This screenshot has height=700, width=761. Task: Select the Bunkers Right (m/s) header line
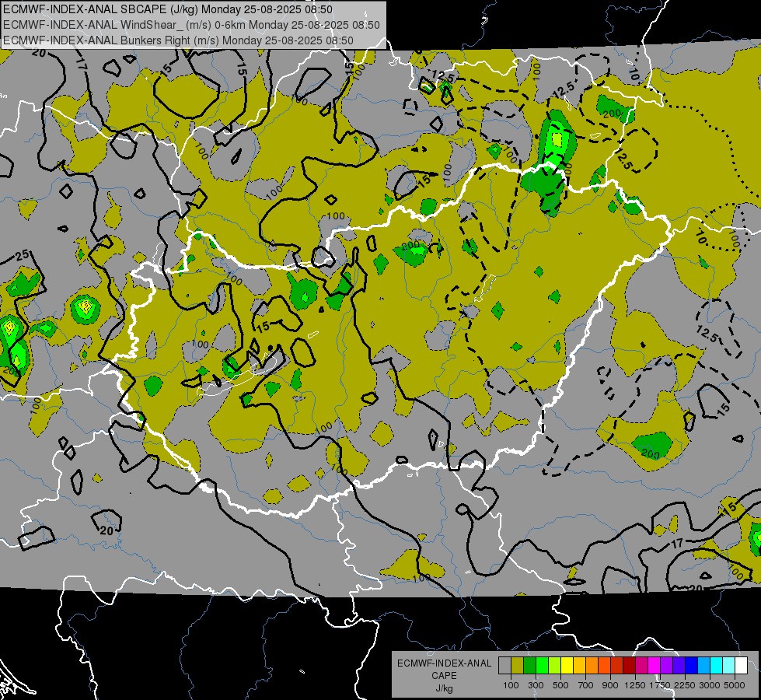coord(178,40)
